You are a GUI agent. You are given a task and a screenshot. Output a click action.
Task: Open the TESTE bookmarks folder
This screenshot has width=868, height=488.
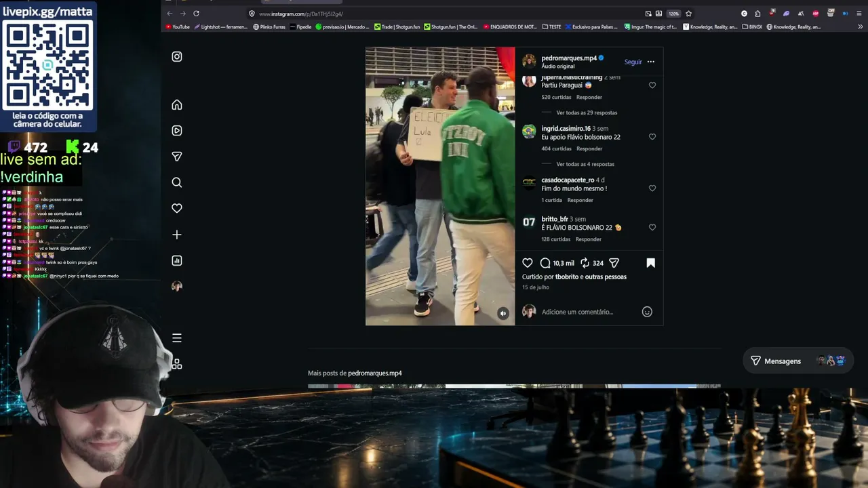[x=552, y=27]
